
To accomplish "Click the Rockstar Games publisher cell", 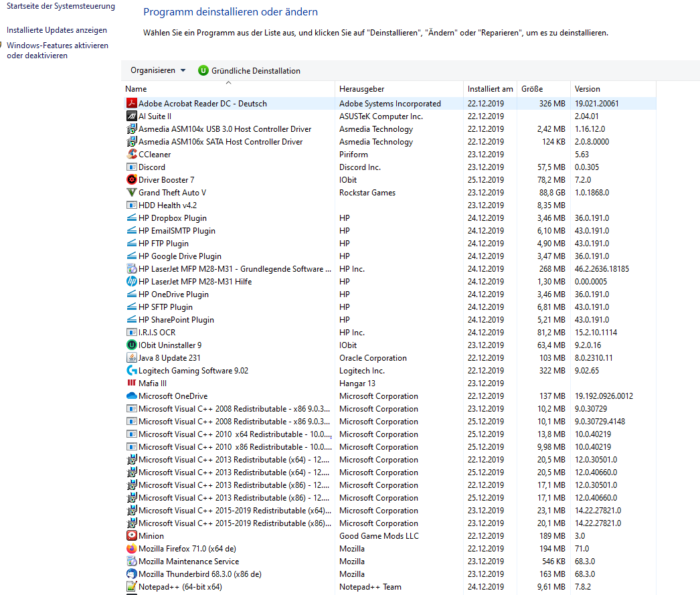I will point(367,192).
